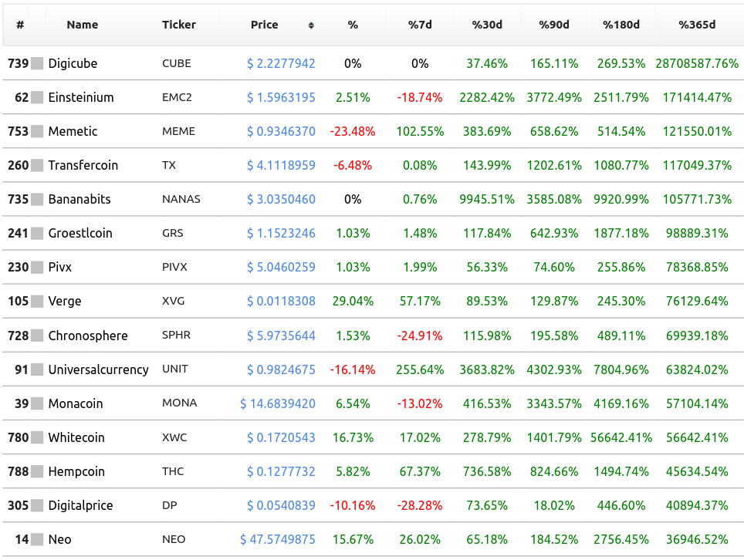
Task: Sort by the %180d column header
Action: (621, 25)
